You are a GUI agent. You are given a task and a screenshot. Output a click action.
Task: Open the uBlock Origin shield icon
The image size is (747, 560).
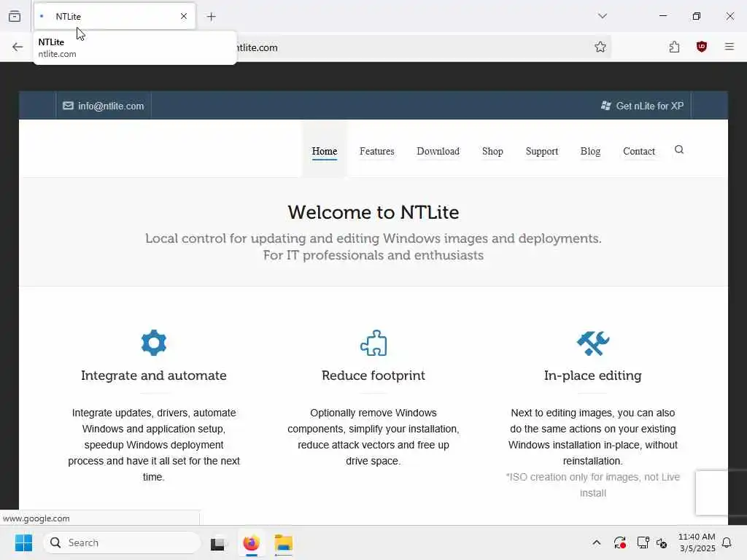701,47
